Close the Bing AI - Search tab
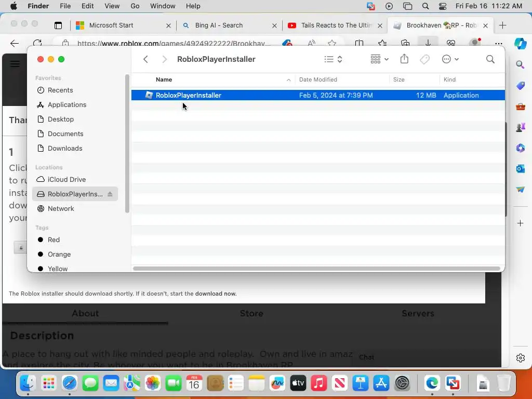Image resolution: width=532 pixels, height=399 pixels. click(x=274, y=26)
